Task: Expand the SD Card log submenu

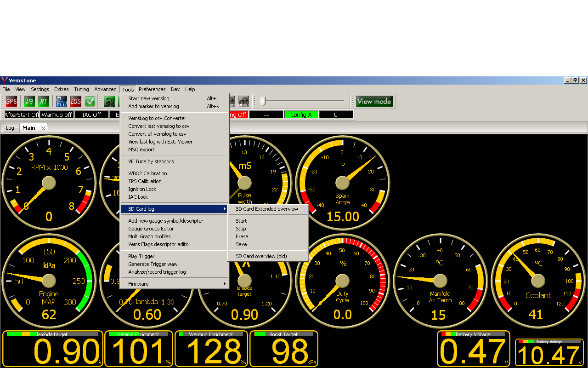Action: click(175, 209)
